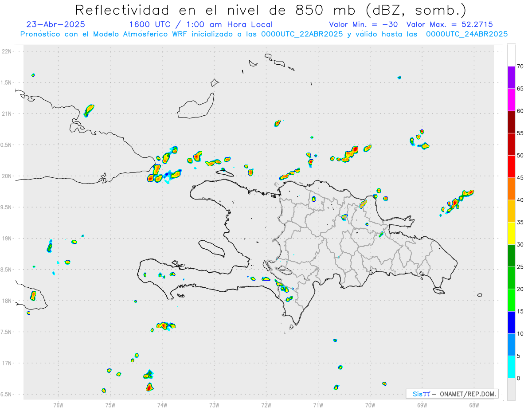Click the '71W' longitude axis label
The width and height of the screenshot is (532, 411).
click(318, 405)
